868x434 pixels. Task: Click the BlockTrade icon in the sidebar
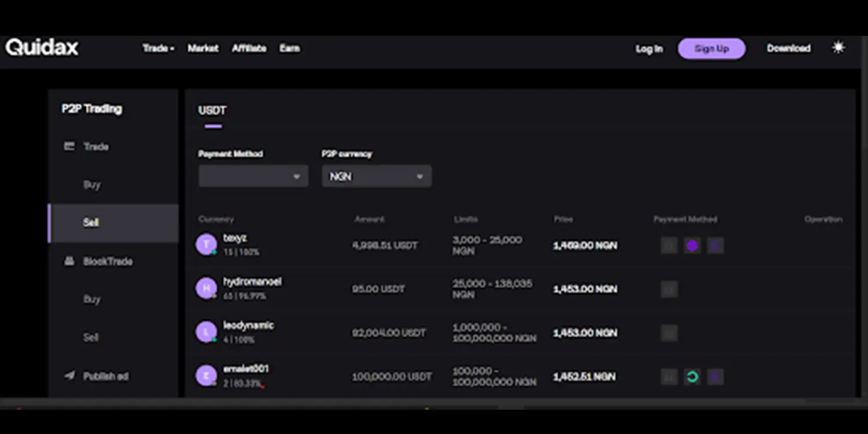(x=68, y=261)
